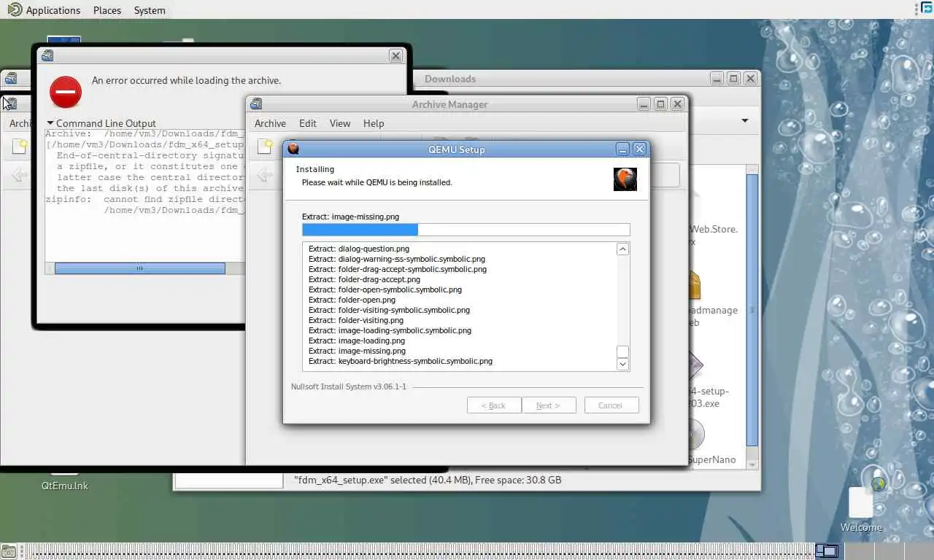Click the Back button in QEMU Setup
The image size is (934, 560).
click(494, 405)
